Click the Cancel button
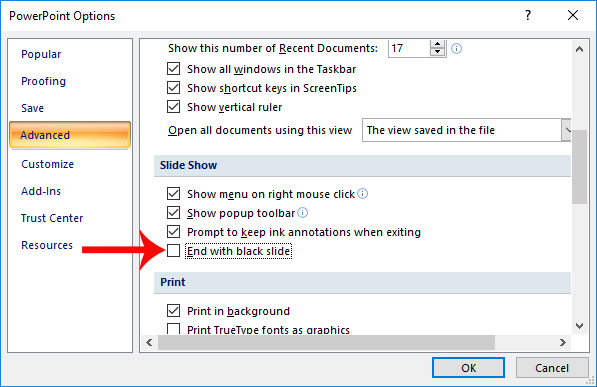 coord(552,368)
